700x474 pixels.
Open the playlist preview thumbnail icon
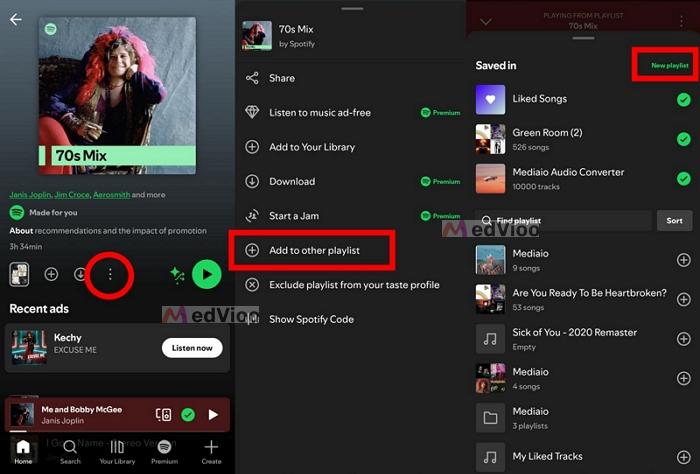pyautogui.click(x=19, y=274)
